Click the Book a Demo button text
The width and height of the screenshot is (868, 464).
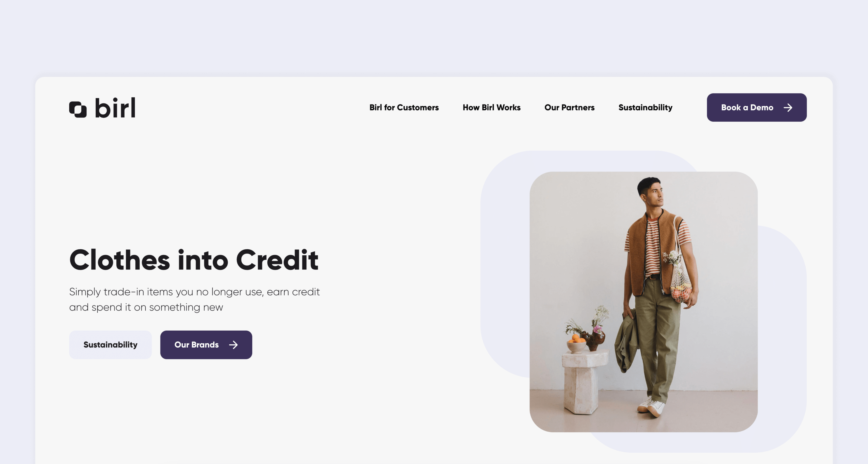pos(747,107)
